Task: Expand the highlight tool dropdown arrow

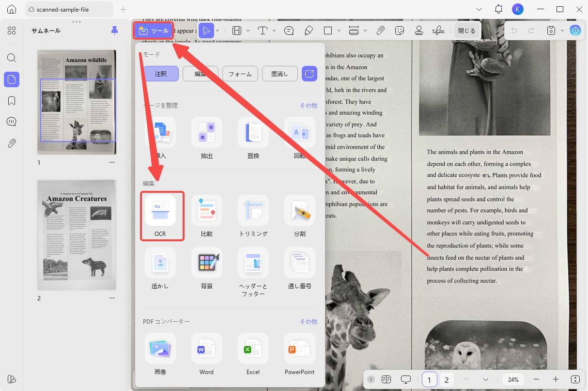Action: pyautogui.click(x=248, y=31)
